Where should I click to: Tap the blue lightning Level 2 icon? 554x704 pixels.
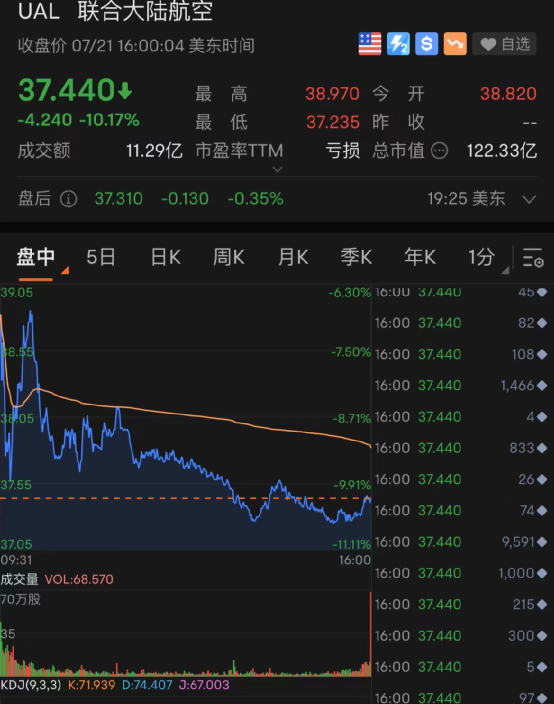pos(398,44)
